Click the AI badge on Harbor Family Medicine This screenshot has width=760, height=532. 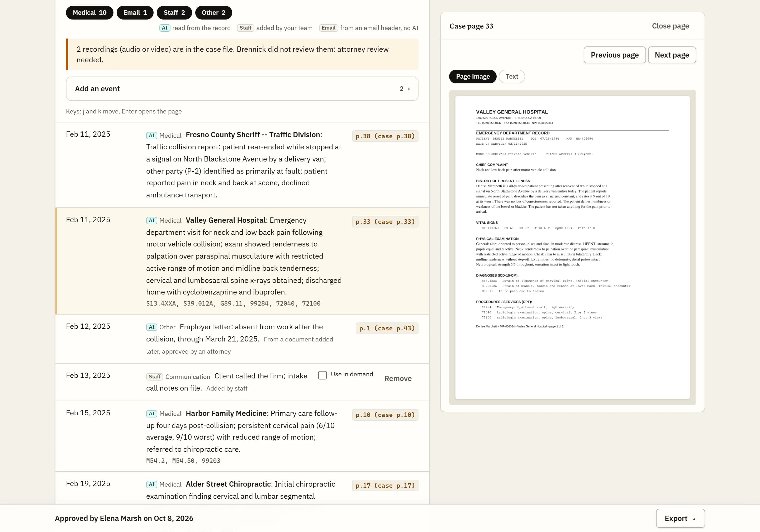click(151, 414)
